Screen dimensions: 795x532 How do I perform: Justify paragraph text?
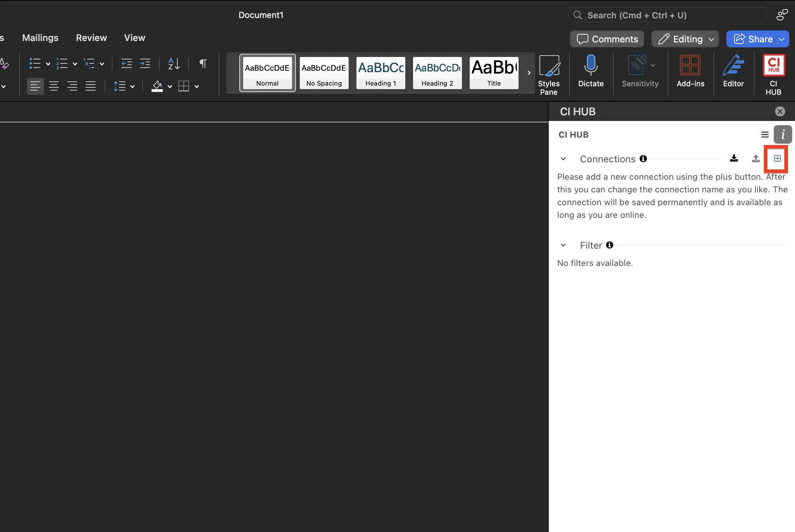(x=91, y=86)
